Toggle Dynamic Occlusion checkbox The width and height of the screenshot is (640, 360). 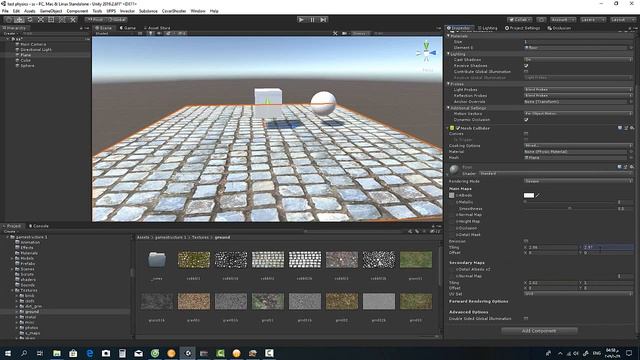[526, 120]
